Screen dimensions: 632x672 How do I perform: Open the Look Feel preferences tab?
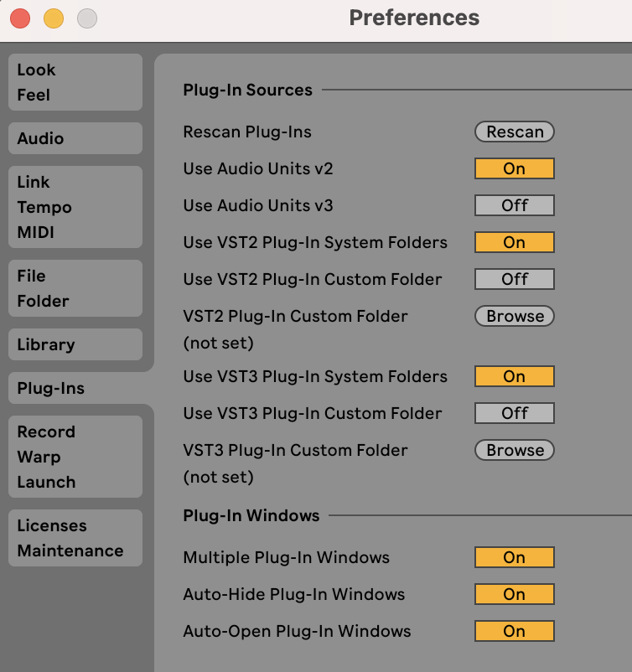(75, 82)
